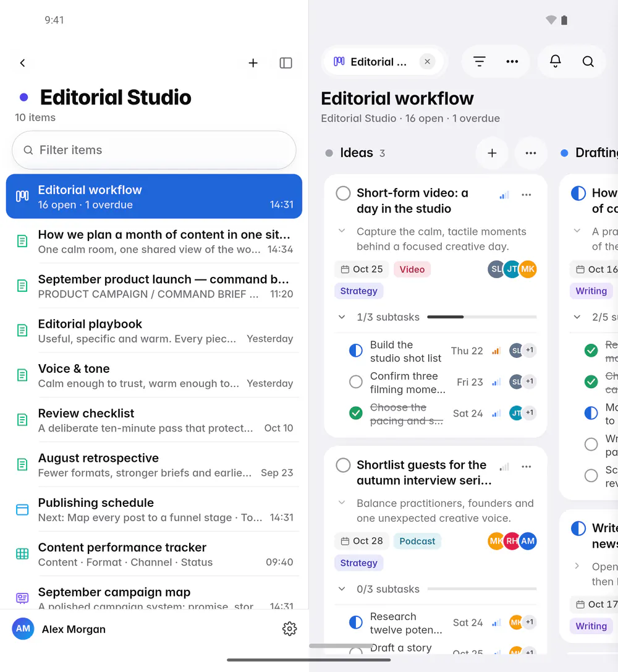This screenshot has height=672, width=618.
Task: Mark Short-form video task complete
Action: [x=343, y=194]
